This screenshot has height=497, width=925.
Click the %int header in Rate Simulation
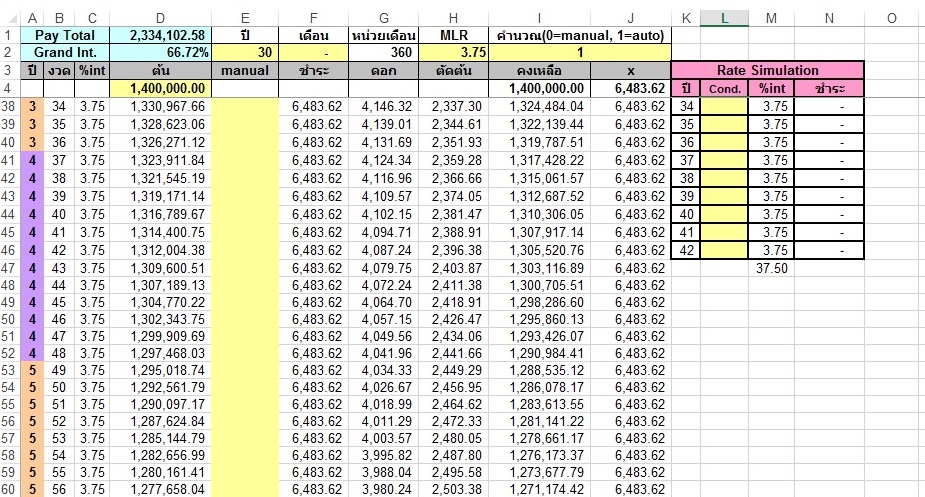(x=772, y=89)
